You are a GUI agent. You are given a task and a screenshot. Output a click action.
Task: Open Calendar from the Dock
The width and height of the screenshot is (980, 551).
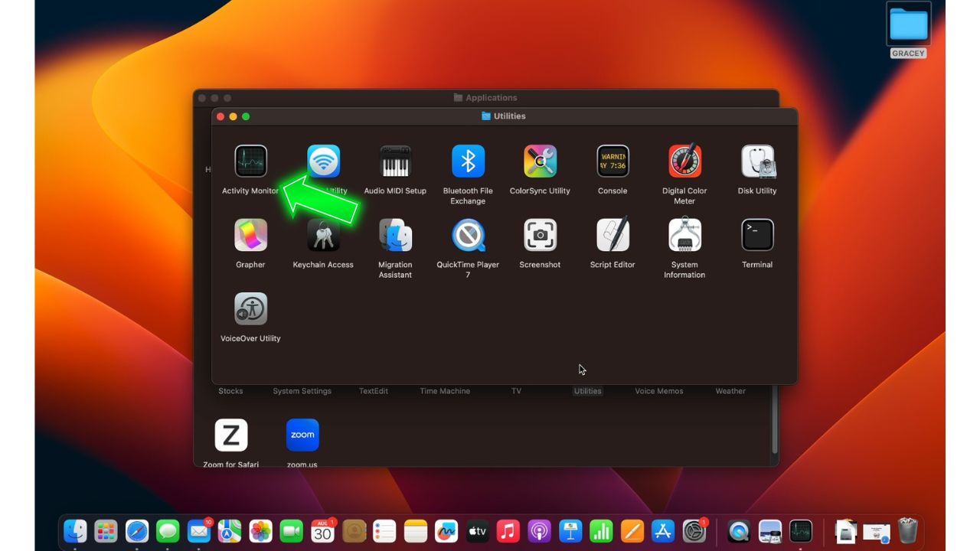322,530
